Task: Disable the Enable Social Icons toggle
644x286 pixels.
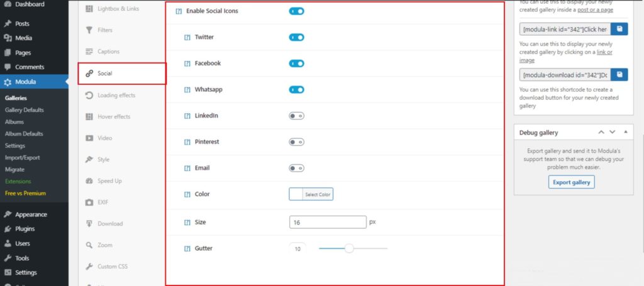Action: click(x=296, y=11)
